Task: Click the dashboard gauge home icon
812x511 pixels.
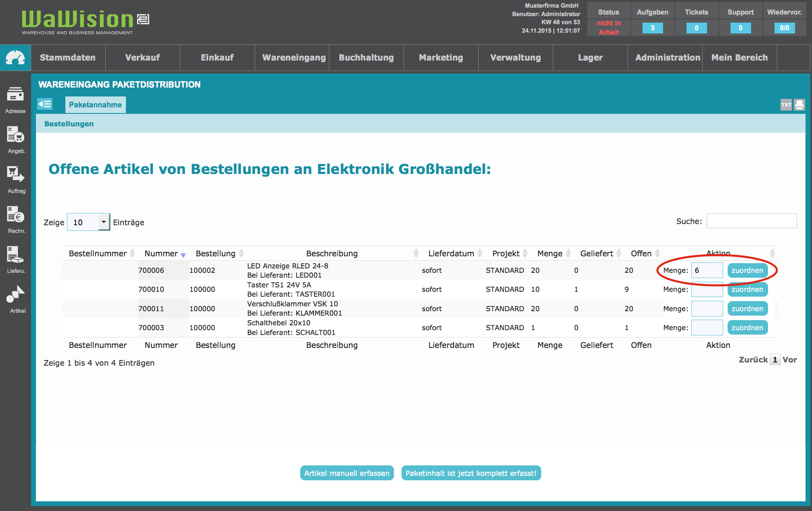Action: click(15, 58)
